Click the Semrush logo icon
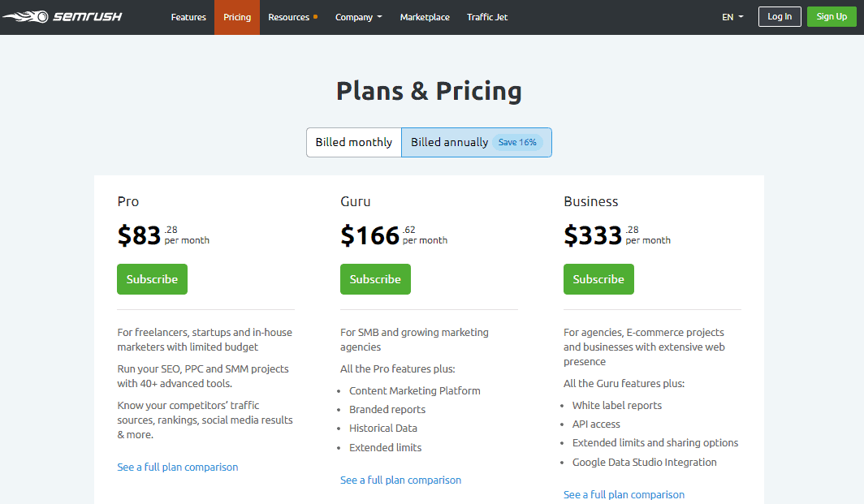This screenshot has width=864, height=504. click(x=24, y=17)
